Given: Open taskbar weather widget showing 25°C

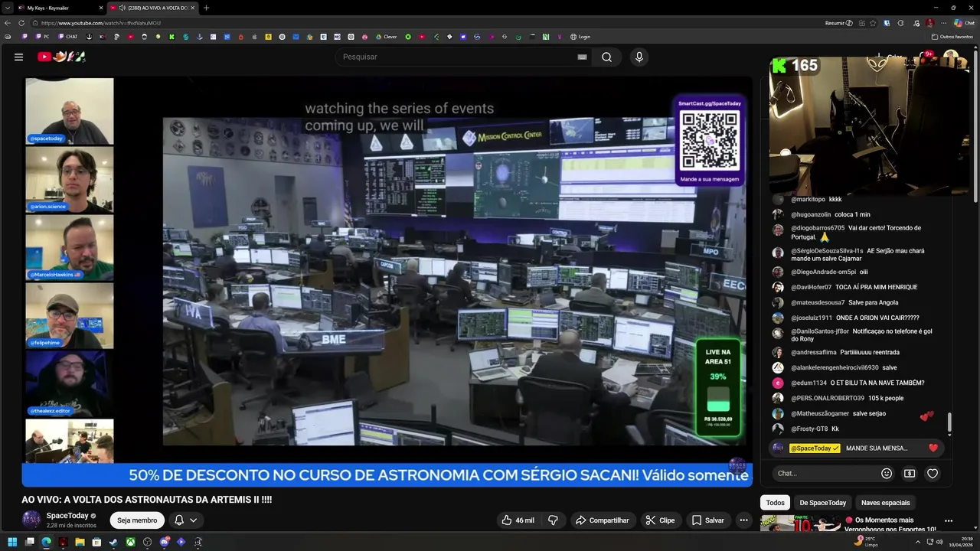Looking at the screenshot, I should click(x=866, y=542).
